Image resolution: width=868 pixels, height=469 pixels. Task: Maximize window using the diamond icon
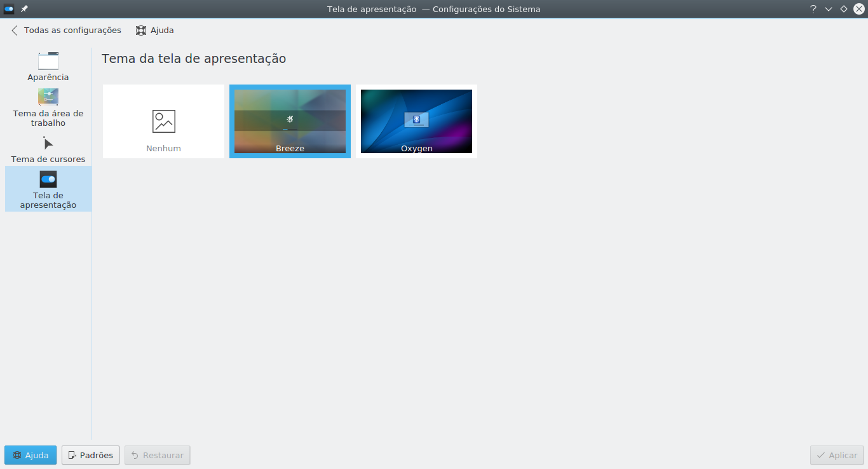(843, 9)
